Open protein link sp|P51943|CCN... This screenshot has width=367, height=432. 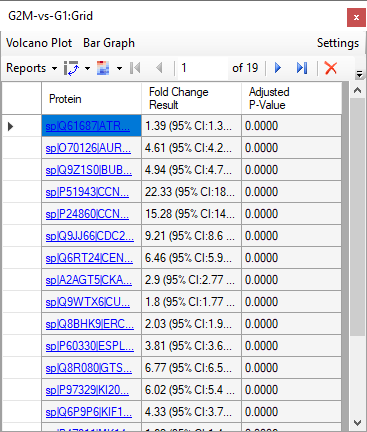pos(87,192)
